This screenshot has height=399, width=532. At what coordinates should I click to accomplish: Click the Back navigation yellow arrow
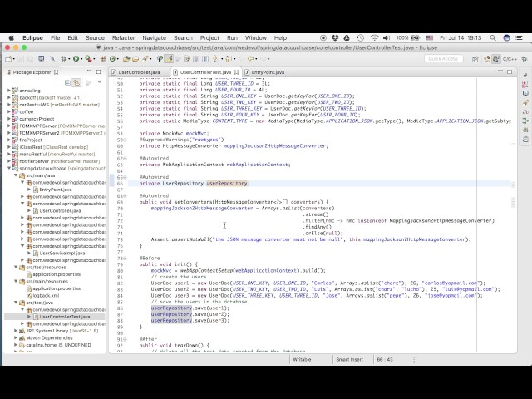pyautogui.click(x=250, y=59)
